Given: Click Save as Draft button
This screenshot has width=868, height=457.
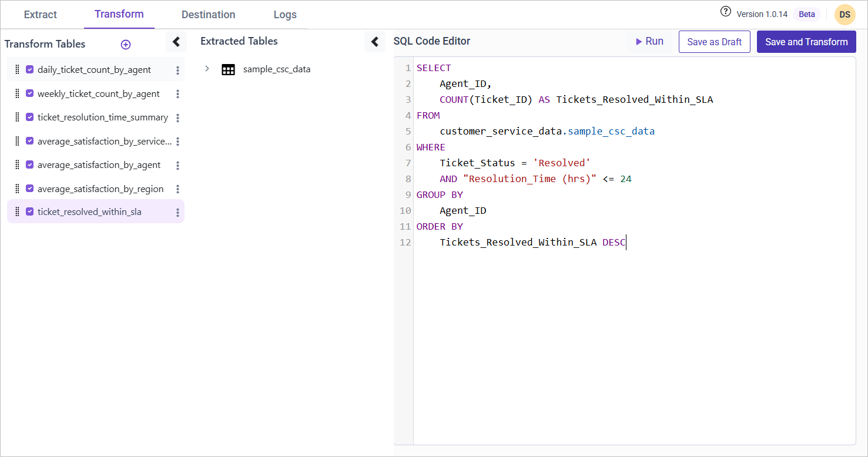Looking at the screenshot, I should point(714,42).
